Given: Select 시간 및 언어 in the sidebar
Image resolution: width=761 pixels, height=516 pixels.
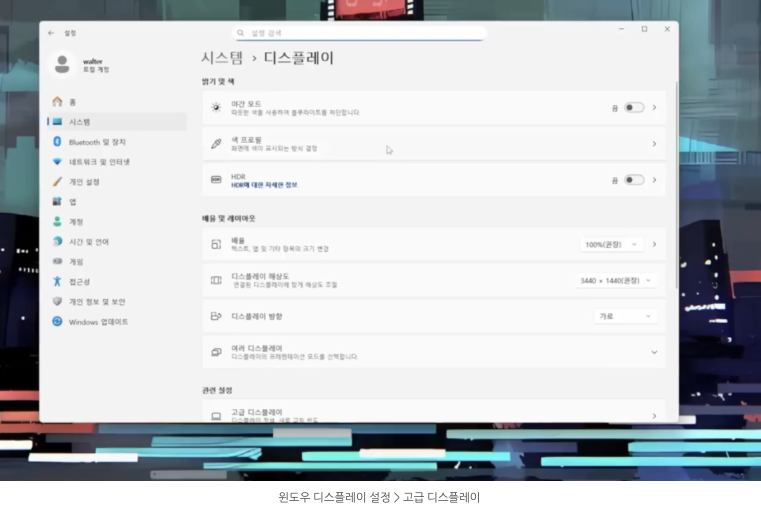Looking at the screenshot, I should point(89,242).
